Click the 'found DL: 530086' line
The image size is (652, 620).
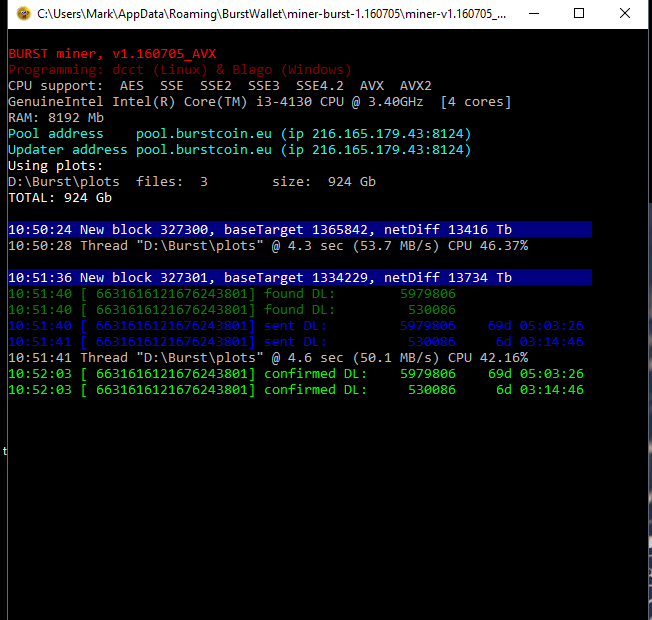pyautogui.click(x=232, y=310)
